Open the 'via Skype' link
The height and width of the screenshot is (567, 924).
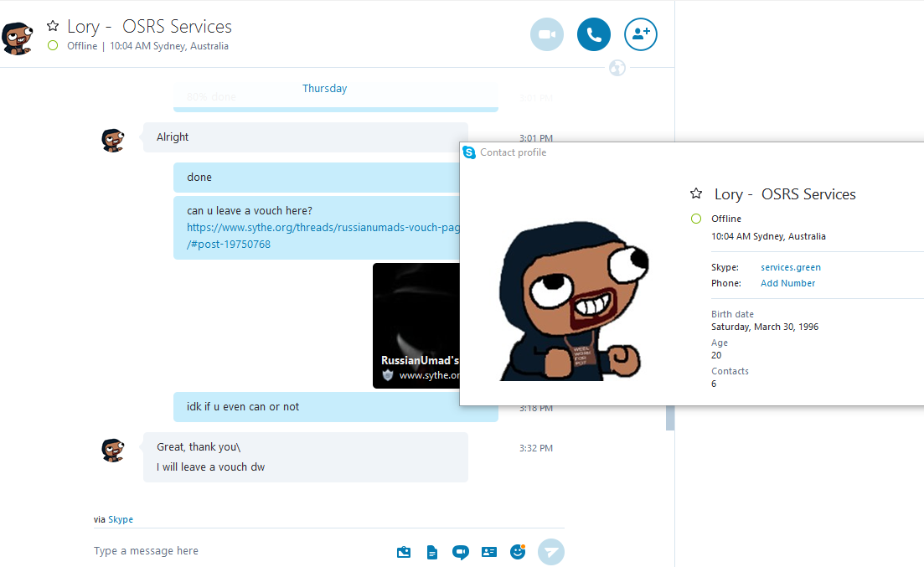click(x=121, y=519)
